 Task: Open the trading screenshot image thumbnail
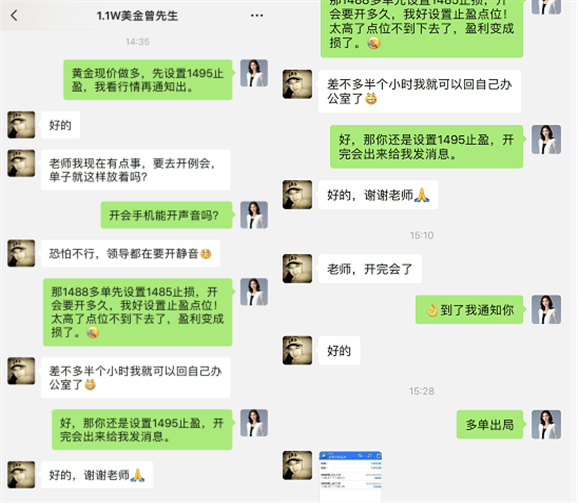pos(350,477)
